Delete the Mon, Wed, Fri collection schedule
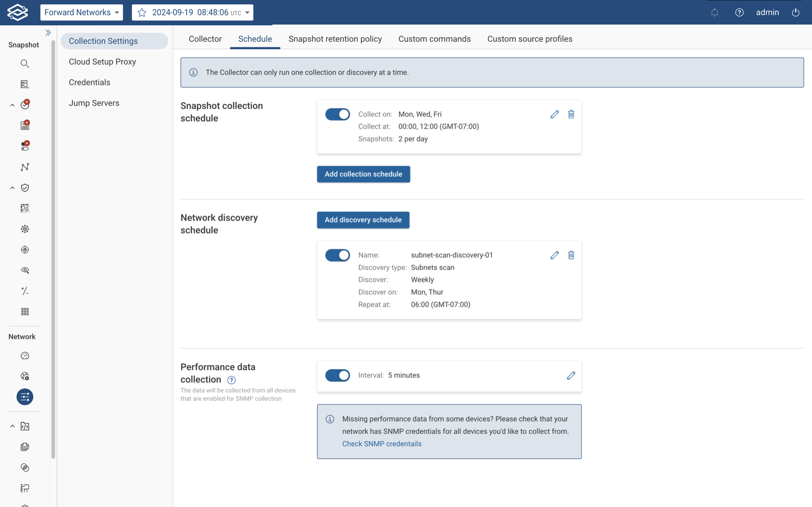The width and height of the screenshot is (812, 507). pos(571,114)
